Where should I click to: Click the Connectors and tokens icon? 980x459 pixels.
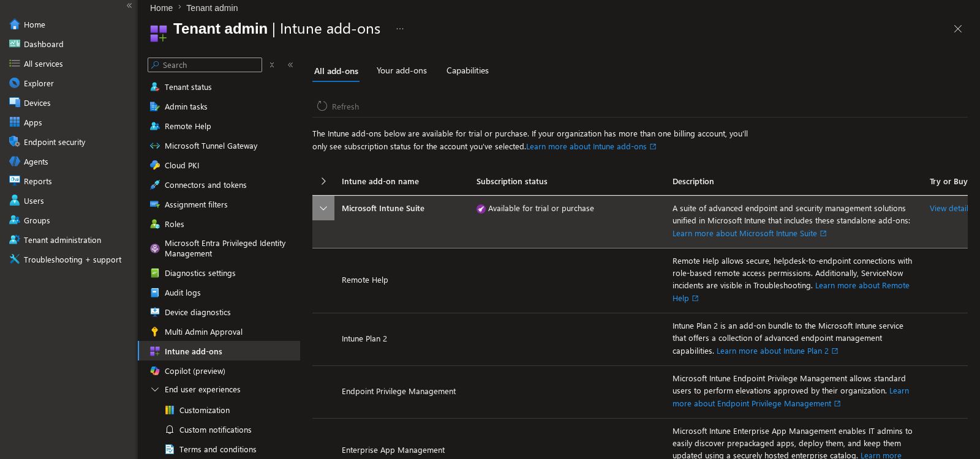coord(155,185)
